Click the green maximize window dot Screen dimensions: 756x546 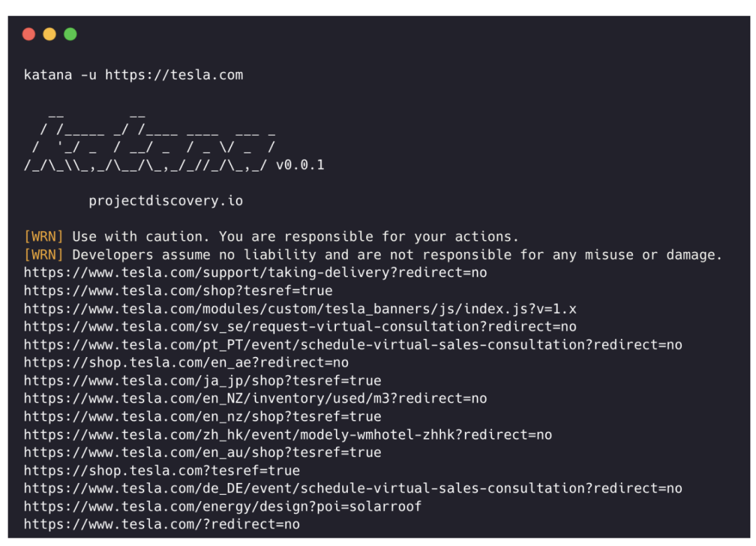(x=71, y=34)
